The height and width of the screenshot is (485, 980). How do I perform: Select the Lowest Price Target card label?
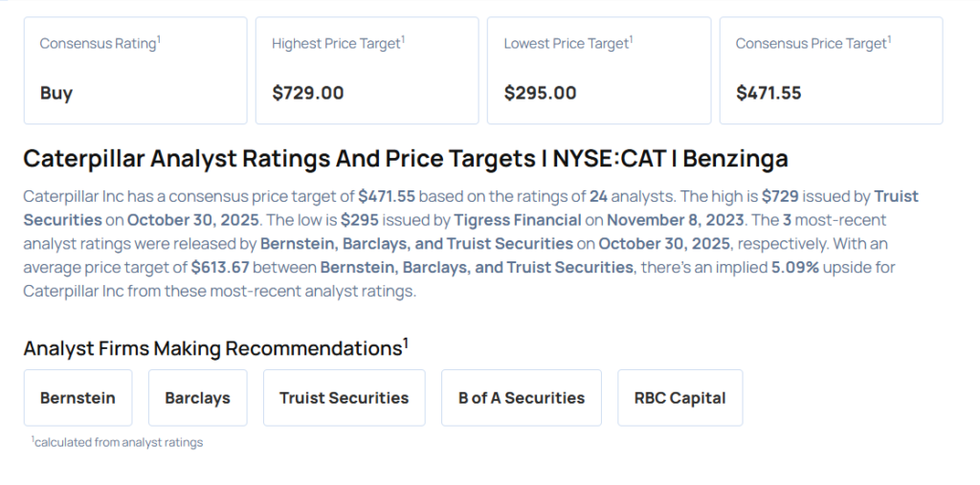[565, 44]
